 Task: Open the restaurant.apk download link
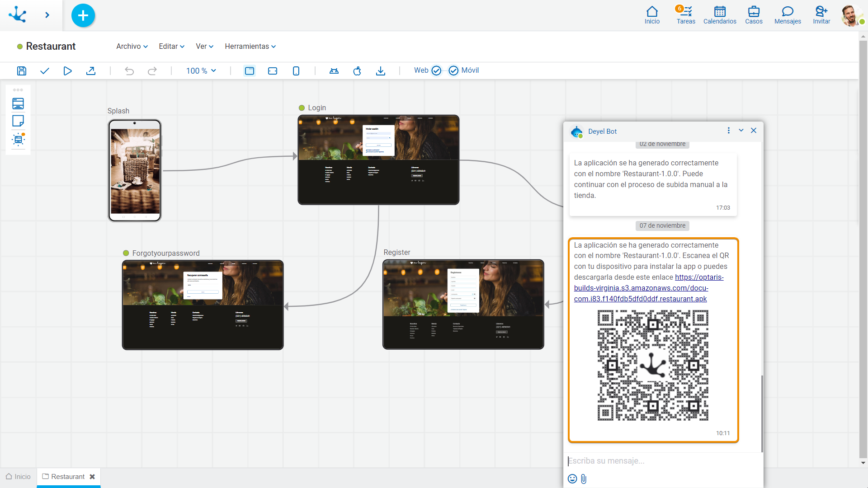(648, 288)
